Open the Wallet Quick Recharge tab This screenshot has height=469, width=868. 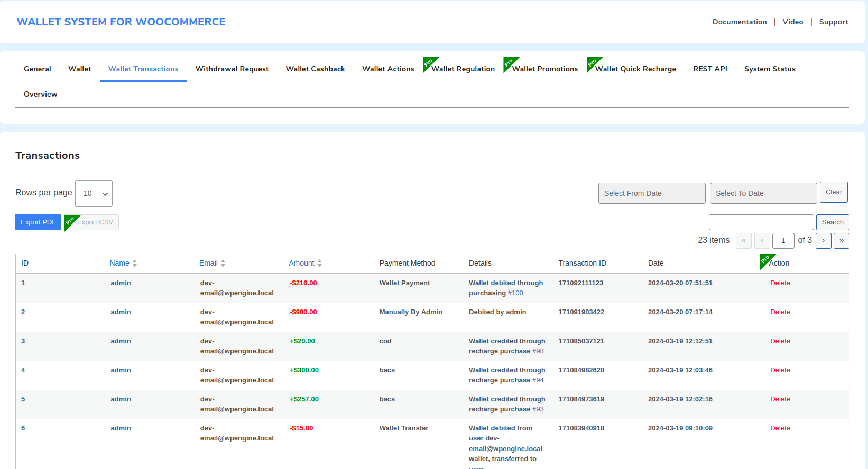tap(635, 69)
